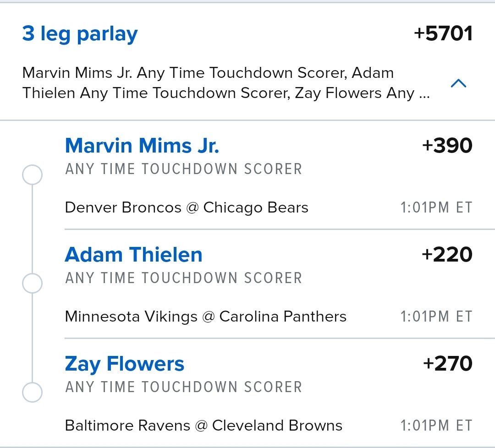Click the +220 odds for Thielen

(447, 254)
